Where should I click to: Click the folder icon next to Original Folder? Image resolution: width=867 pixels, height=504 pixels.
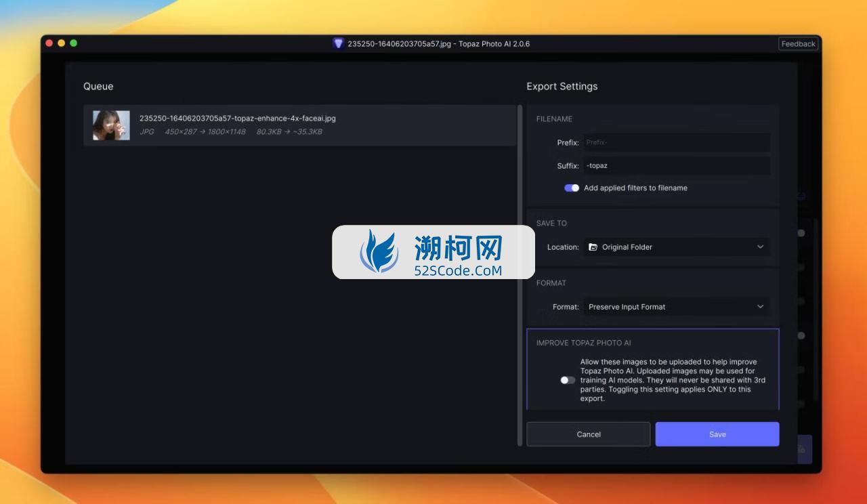(x=593, y=247)
